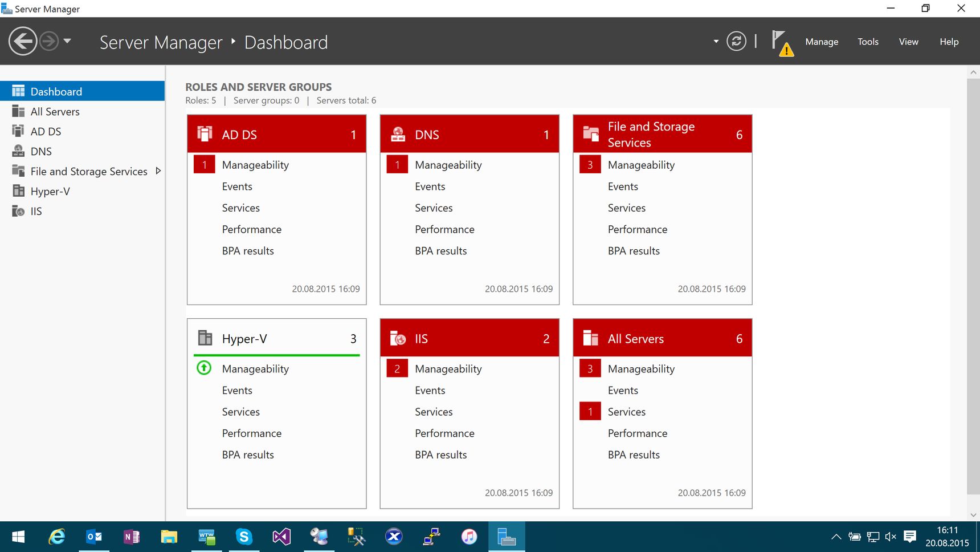Open Events in the Hyper-V tile

point(237,391)
